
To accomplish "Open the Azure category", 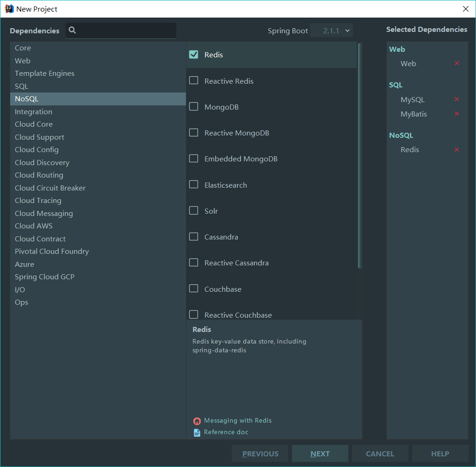I will point(98,264).
